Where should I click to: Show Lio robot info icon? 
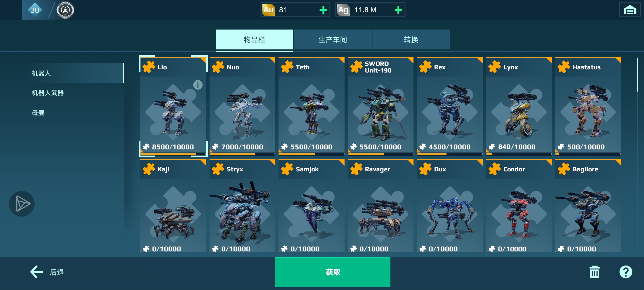[x=198, y=85]
